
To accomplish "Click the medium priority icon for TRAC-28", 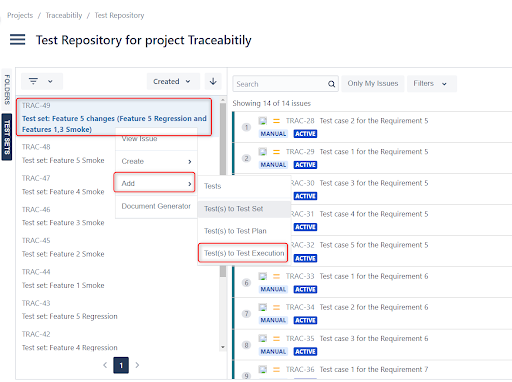I will tap(276, 121).
